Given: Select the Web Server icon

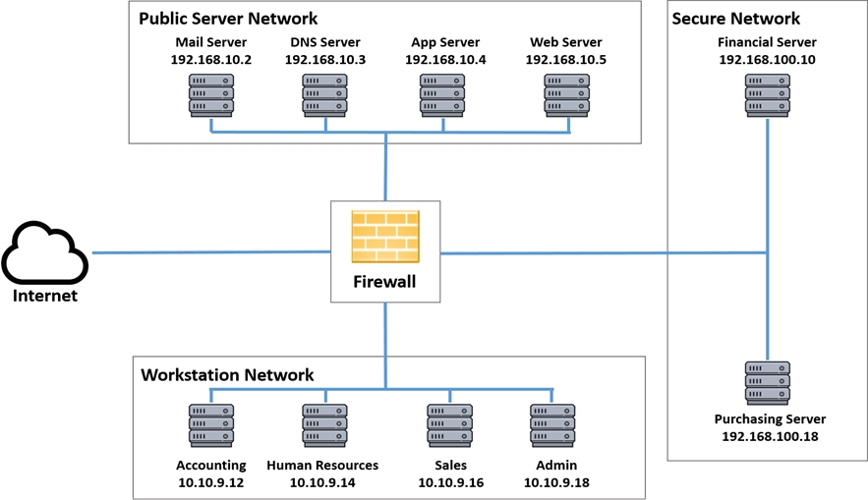Looking at the screenshot, I should point(567,95).
